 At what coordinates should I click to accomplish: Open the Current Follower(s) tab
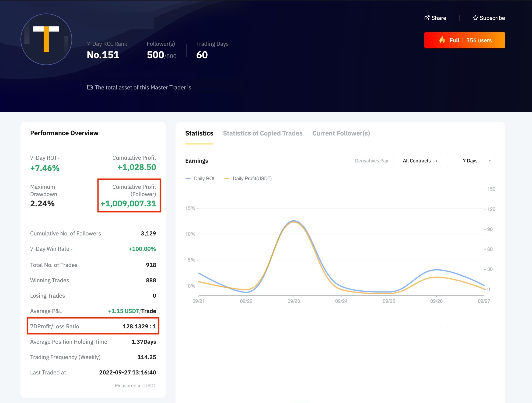pyautogui.click(x=341, y=133)
